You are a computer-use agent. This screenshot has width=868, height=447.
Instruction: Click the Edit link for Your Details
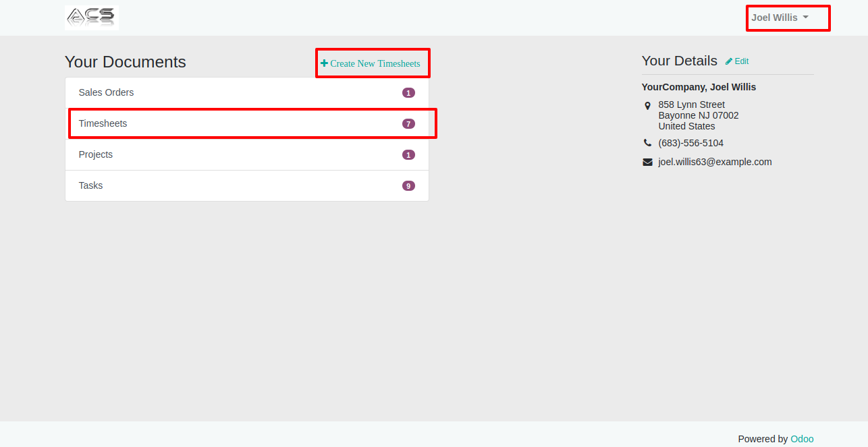click(x=737, y=61)
